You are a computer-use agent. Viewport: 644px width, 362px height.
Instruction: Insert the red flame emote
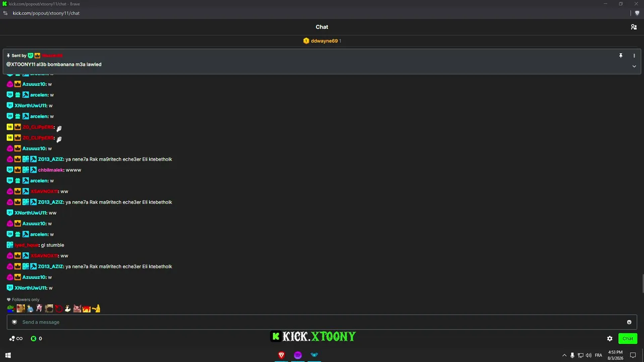point(87,308)
